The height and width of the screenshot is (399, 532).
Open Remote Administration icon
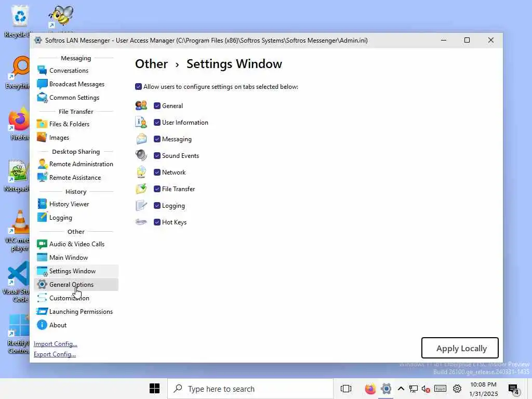point(42,164)
